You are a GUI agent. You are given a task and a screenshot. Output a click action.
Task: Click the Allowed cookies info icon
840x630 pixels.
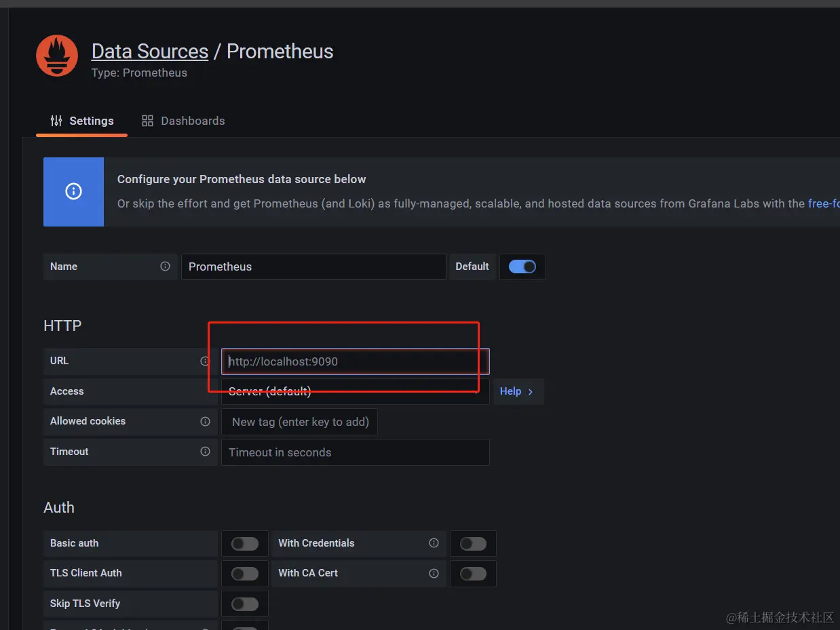click(x=206, y=421)
